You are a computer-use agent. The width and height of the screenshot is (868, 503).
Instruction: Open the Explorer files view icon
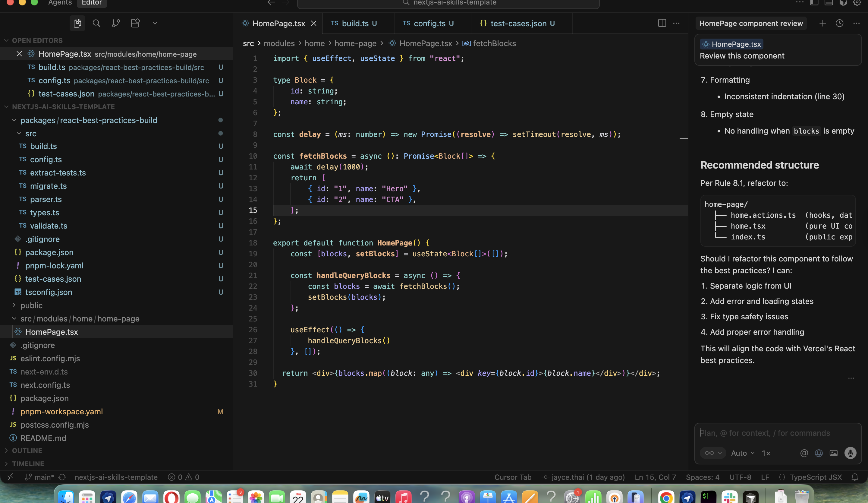(77, 23)
